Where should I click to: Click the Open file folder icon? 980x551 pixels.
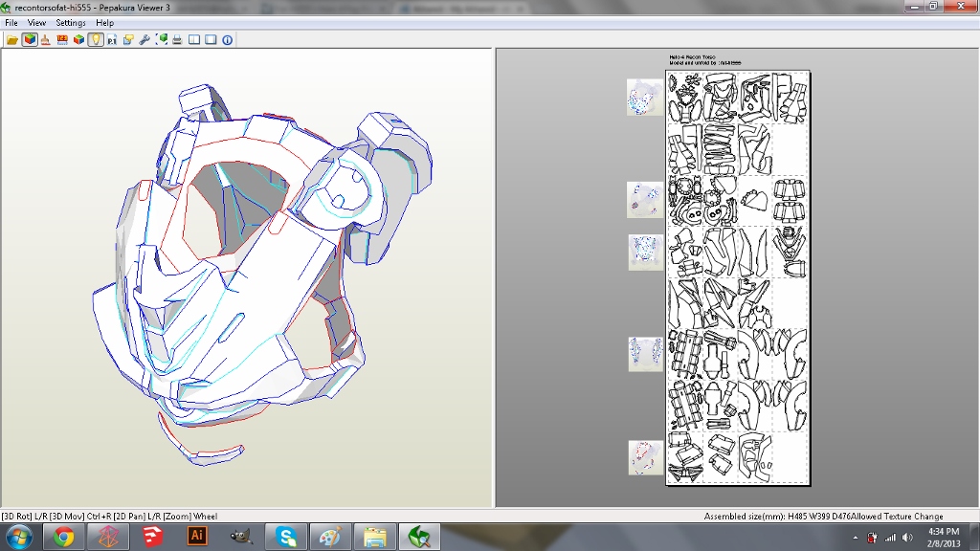point(12,40)
